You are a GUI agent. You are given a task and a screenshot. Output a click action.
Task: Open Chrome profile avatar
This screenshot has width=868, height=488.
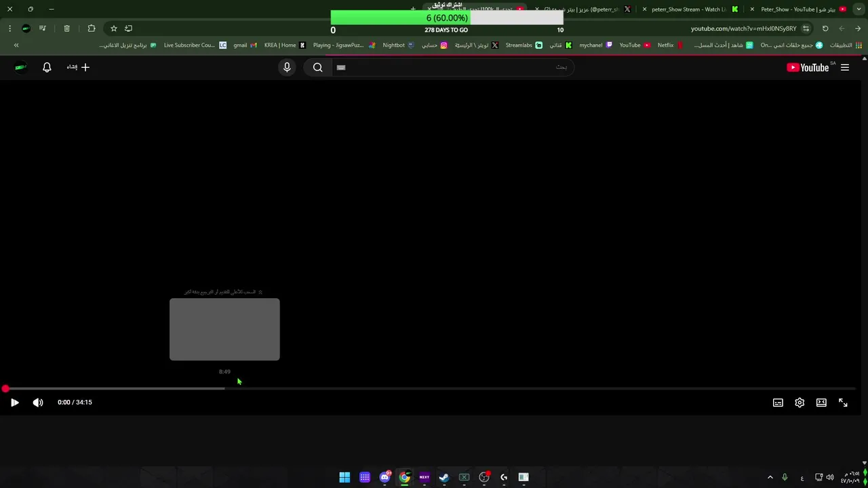pos(26,28)
